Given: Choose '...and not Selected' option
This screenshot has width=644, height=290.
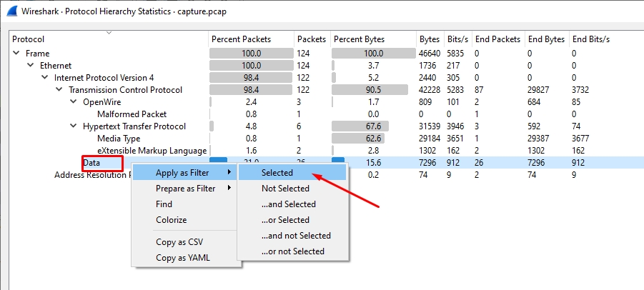Looking at the screenshot, I should 296,236.
